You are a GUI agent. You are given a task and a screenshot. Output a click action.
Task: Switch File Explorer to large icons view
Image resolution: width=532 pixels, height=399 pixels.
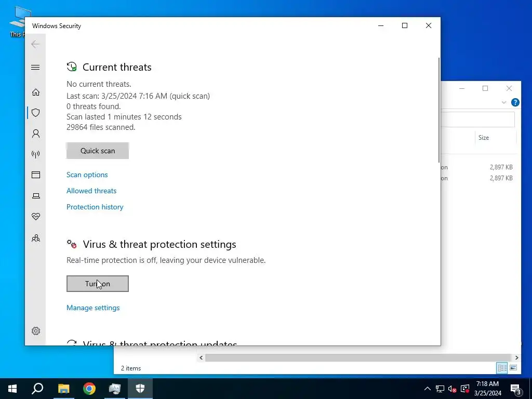513,368
